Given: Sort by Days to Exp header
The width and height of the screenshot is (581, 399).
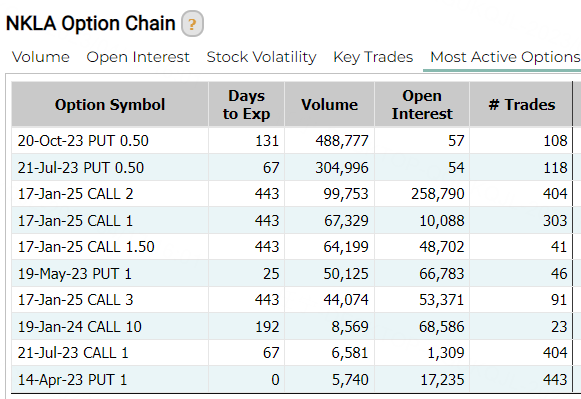Looking at the screenshot, I should pyautogui.click(x=246, y=104).
